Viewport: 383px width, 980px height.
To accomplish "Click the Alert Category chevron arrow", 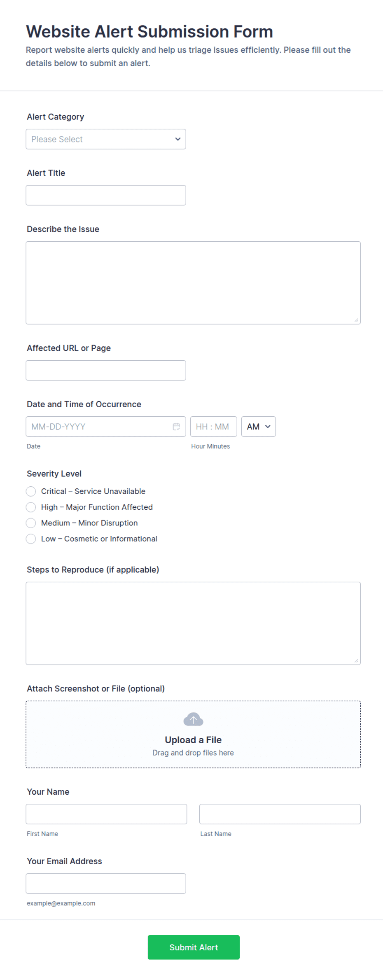I will click(x=178, y=139).
